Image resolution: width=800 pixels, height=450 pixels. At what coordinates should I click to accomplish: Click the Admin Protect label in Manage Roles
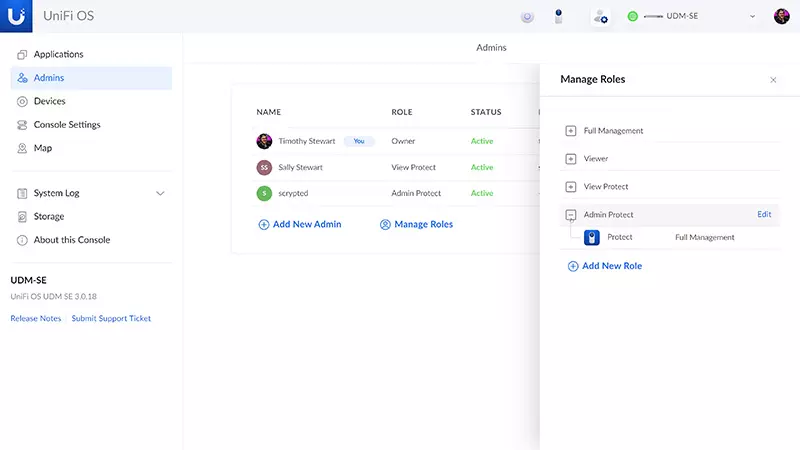click(x=608, y=215)
